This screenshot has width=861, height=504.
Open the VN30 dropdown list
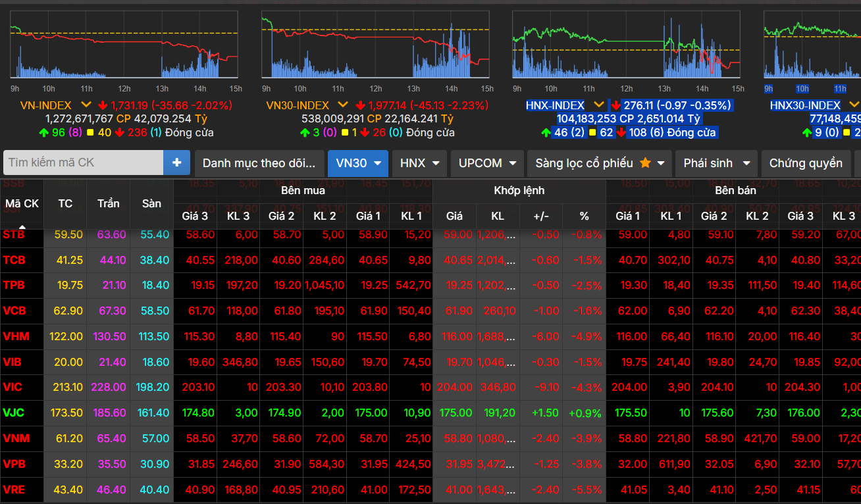(x=357, y=163)
